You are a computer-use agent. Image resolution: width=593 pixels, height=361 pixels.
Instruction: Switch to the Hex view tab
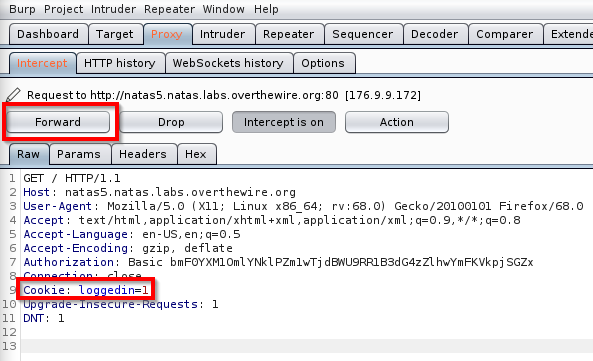pyautogui.click(x=196, y=154)
